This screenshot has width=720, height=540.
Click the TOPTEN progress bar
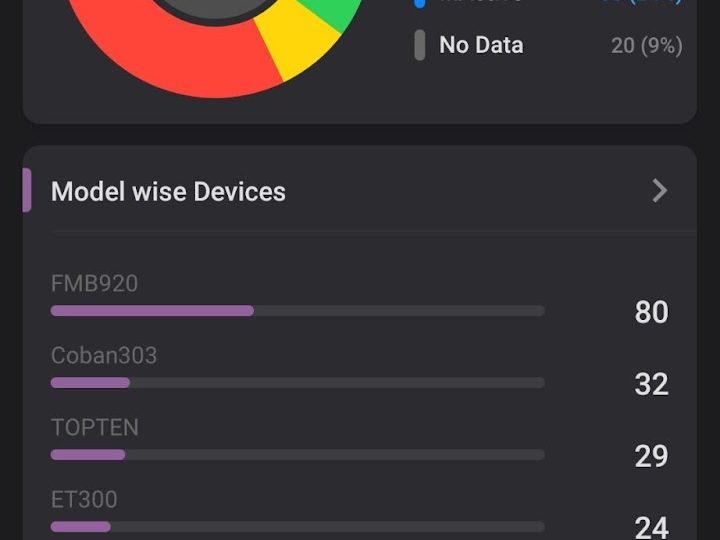[297, 455]
